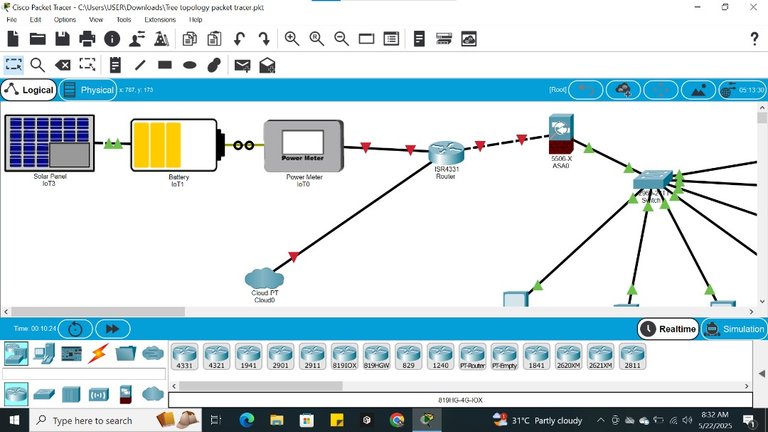Viewport: 768px width, 432px height.
Task: Pick the 4331 router from the palette
Action: coord(185,356)
